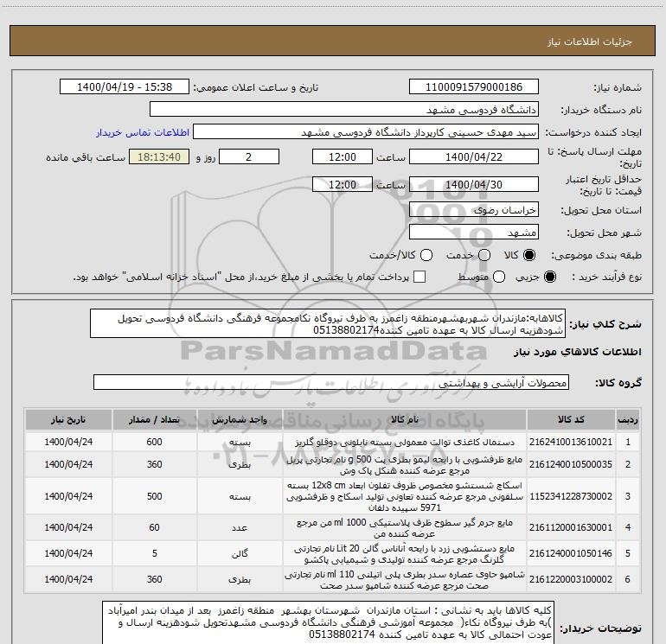The image size is (666, 644).
Task: Click the province field خراسان رضوی
Action: coord(474,209)
